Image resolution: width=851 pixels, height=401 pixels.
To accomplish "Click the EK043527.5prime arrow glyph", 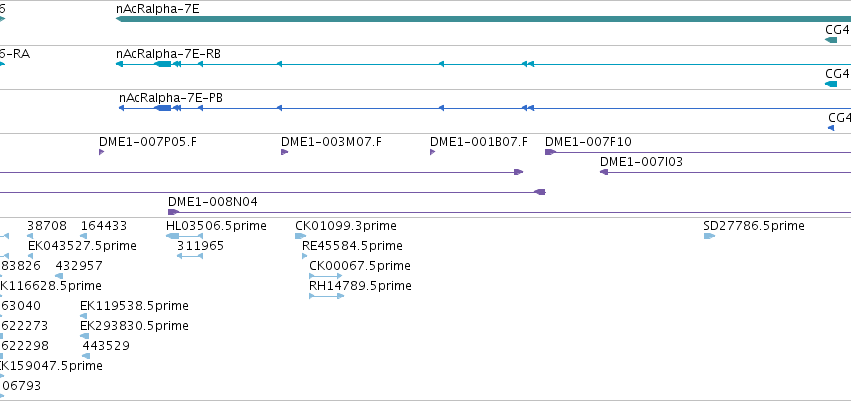I will [x=30, y=256].
